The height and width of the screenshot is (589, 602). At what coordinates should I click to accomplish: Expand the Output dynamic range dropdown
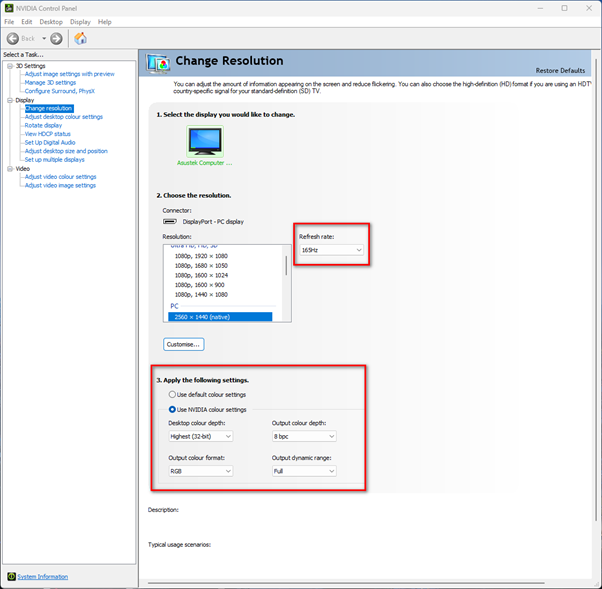click(303, 471)
